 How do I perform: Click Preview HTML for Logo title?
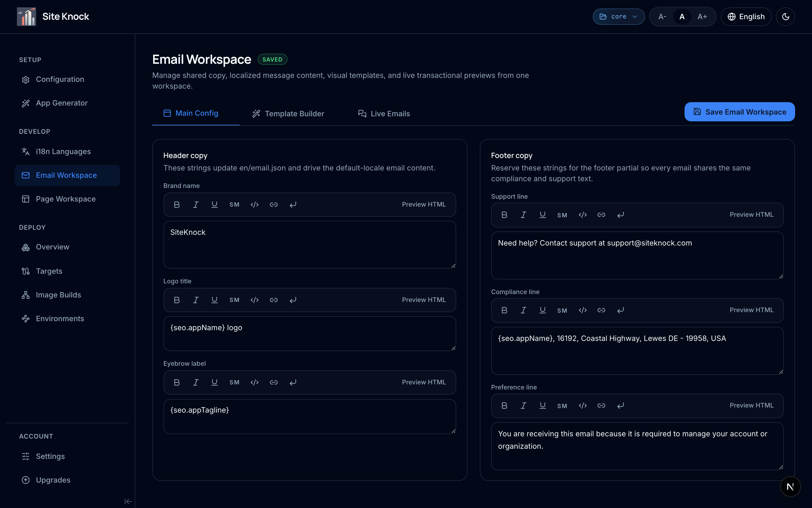[x=424, y=300]
